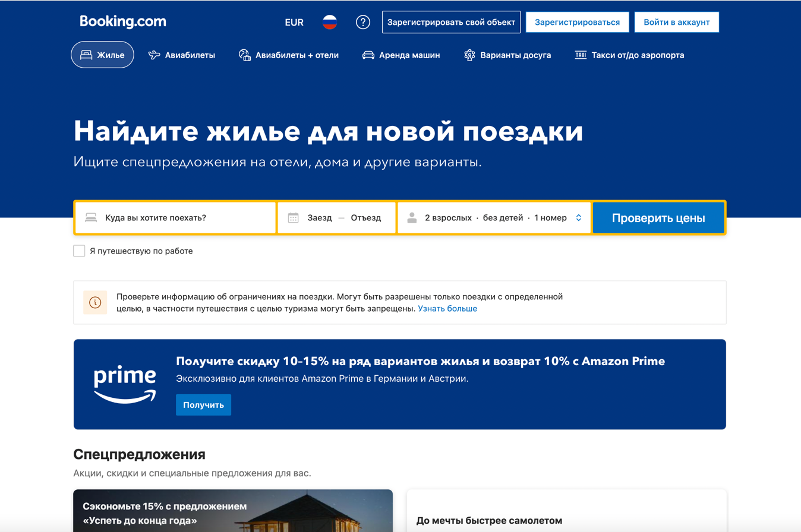Click the Amazon prime logo

click(125, 384)
